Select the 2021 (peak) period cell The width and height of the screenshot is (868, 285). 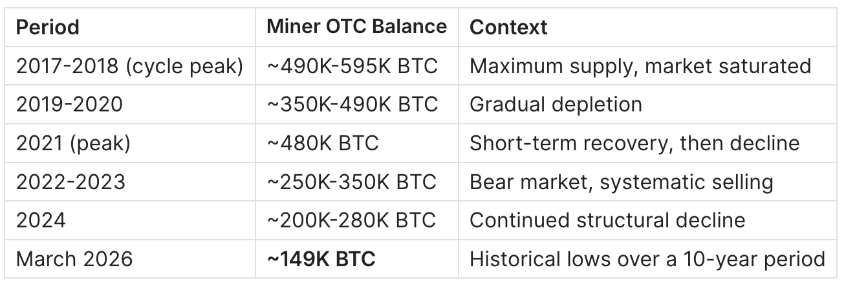click(x=73, y=143)
